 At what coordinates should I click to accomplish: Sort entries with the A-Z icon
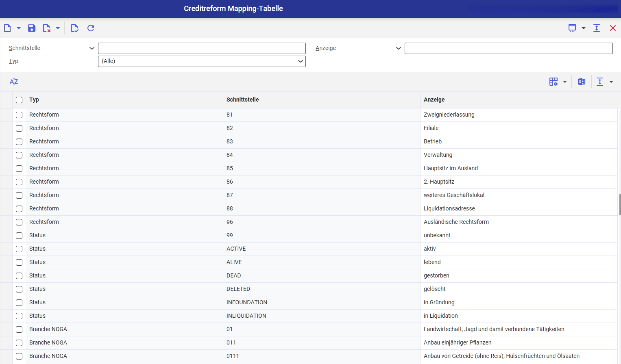click(x=14, y=82)
